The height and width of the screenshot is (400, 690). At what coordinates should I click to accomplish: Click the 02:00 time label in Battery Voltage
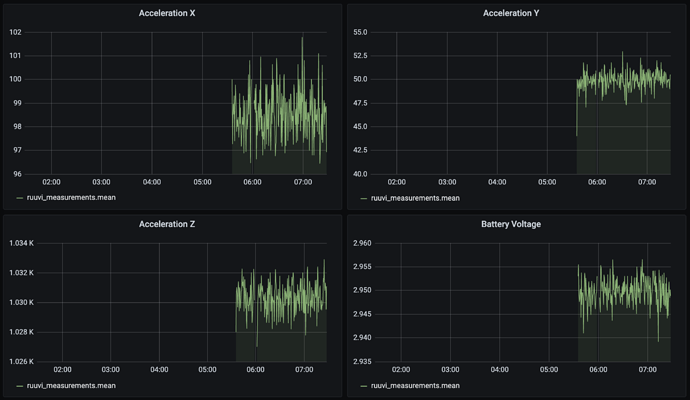click(401, 370)
